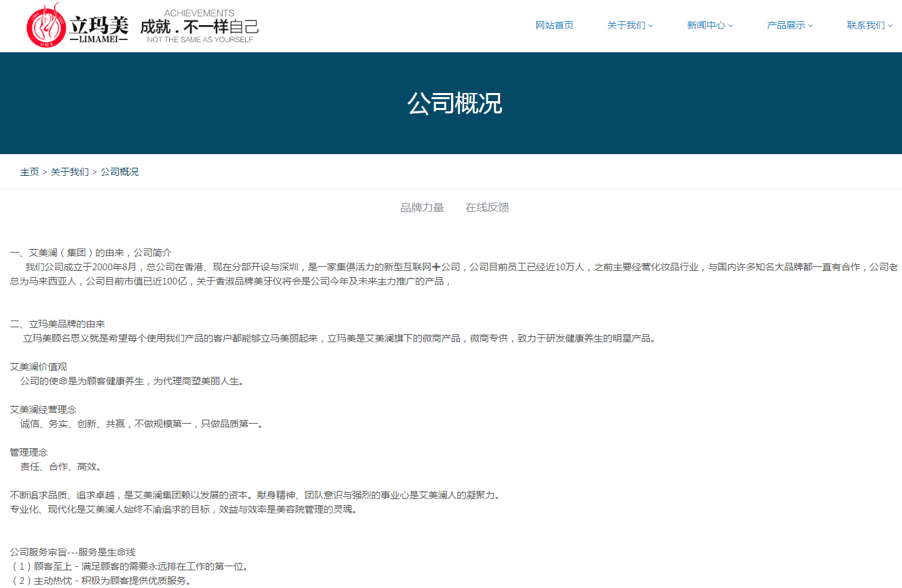The width and height of the screenshot is (902, 588).
Task: Expand the chevron arrow next to 新闻中心
Action: (x=731, y=26)
